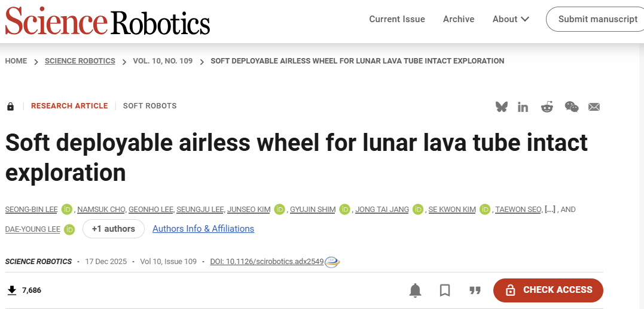Share article on Reddit
Image resolution: width=644 pixels, height=309 pixels.
[547, 107]
